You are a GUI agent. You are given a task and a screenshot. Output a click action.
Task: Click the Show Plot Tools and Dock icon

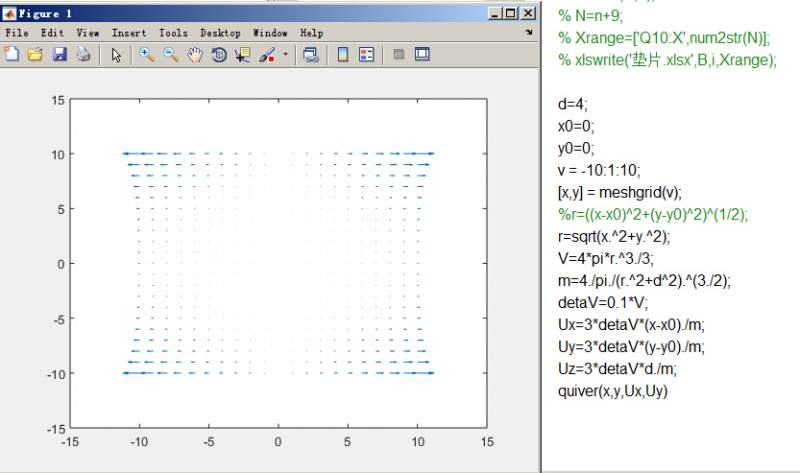click(422, 54)
